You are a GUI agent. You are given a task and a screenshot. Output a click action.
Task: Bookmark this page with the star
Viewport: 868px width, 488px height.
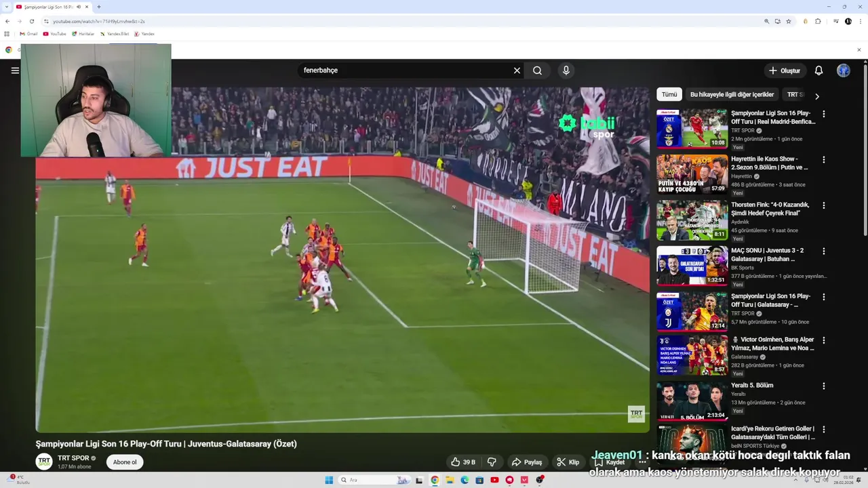[789, 22]
